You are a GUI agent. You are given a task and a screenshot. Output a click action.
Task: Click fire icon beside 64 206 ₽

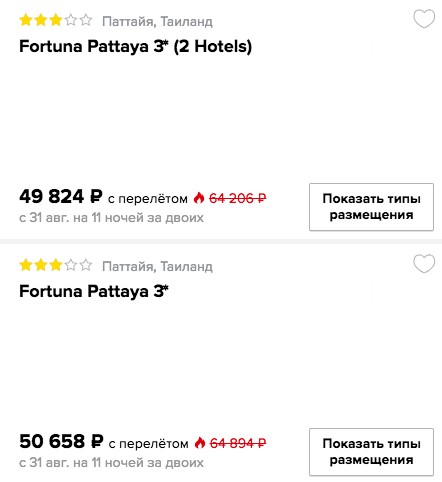pyautogui.click(x=199, y=198)
